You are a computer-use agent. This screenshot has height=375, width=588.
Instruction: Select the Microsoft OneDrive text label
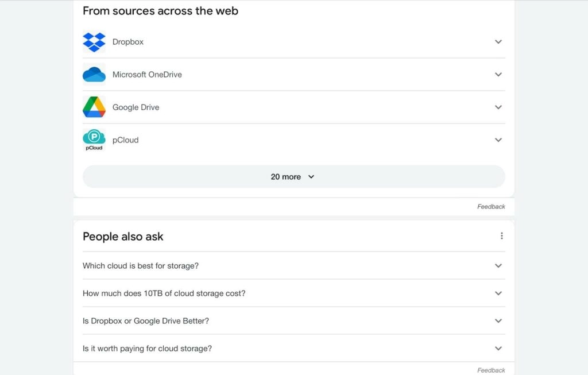pos(147,75)
